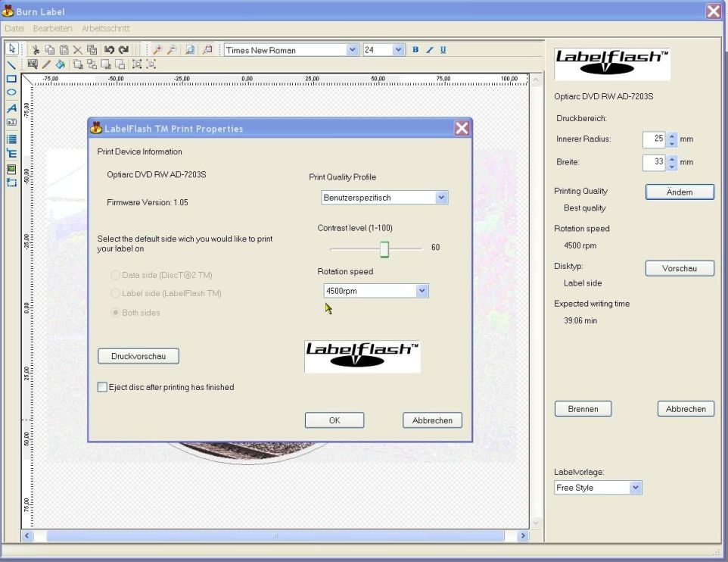
Task: Expand the Rotation speed dropdown
Action: (x=422, y=291)
